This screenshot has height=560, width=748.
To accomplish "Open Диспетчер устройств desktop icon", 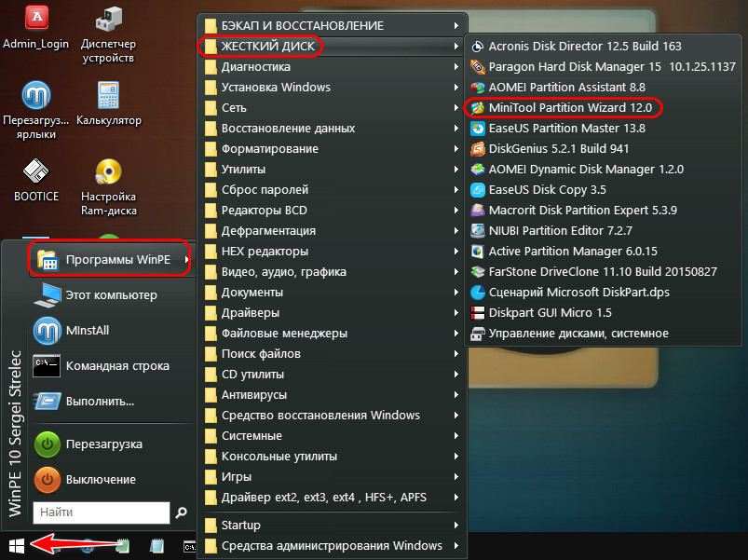I will click(108, 34).
